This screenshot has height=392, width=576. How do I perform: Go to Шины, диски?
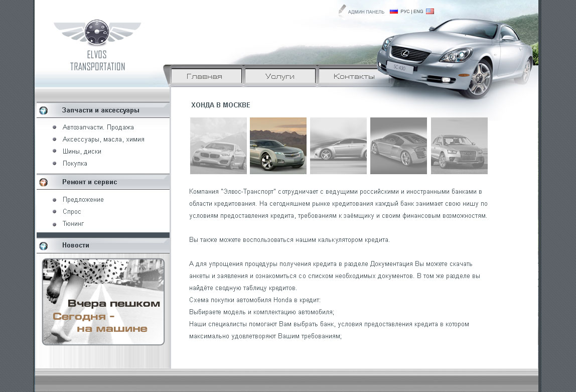click(82, 152)
